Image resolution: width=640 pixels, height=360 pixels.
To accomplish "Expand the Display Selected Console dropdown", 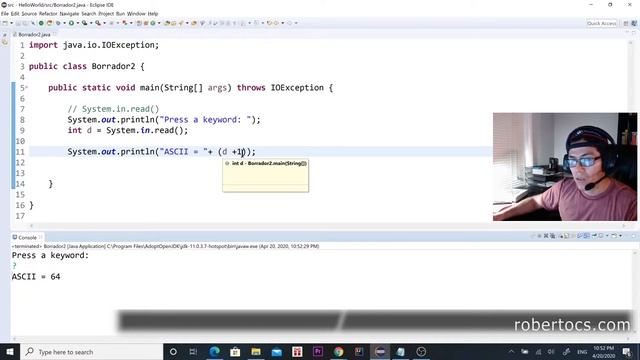I will pyautogui.click(x=607, y=236).
